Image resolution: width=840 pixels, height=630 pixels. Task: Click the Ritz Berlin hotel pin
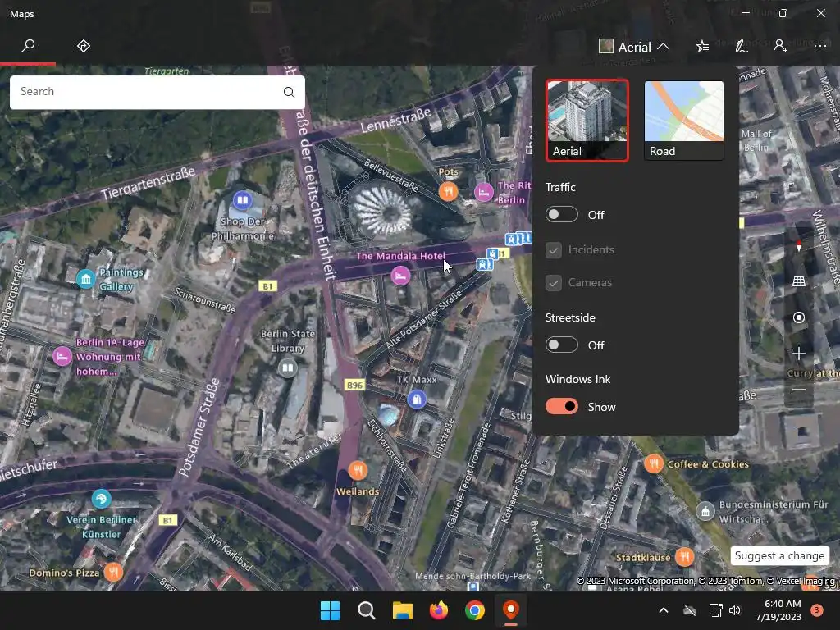484,192
